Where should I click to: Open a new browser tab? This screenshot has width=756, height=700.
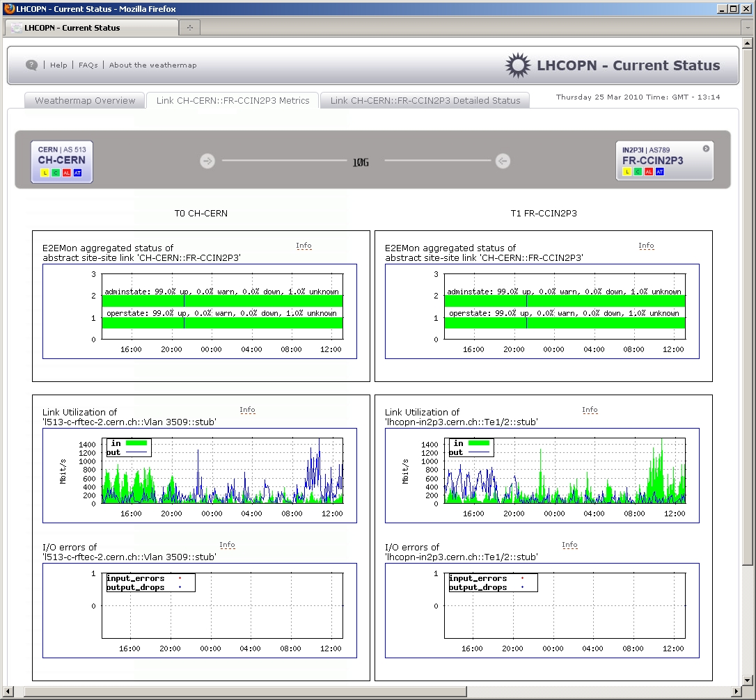pos(189,28)
